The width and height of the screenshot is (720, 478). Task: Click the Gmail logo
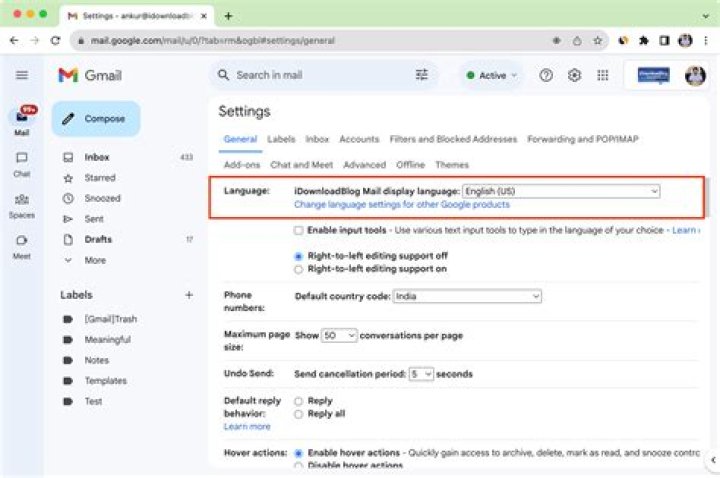click(x=90, y=75)
